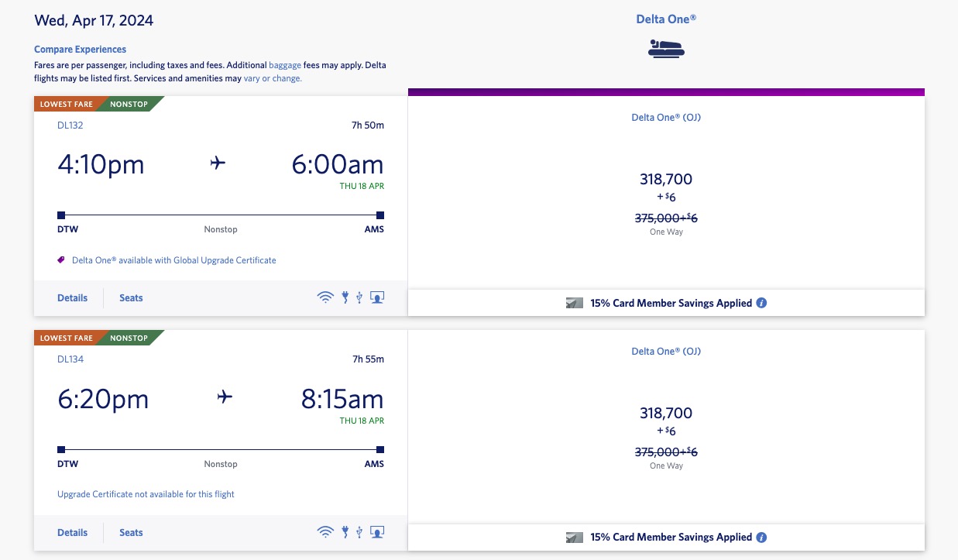The height and width of the screenshot is (560, 958).
Task: Click the info icon for DL132 Card Member Savings
Action: click(x=761, y=303)
